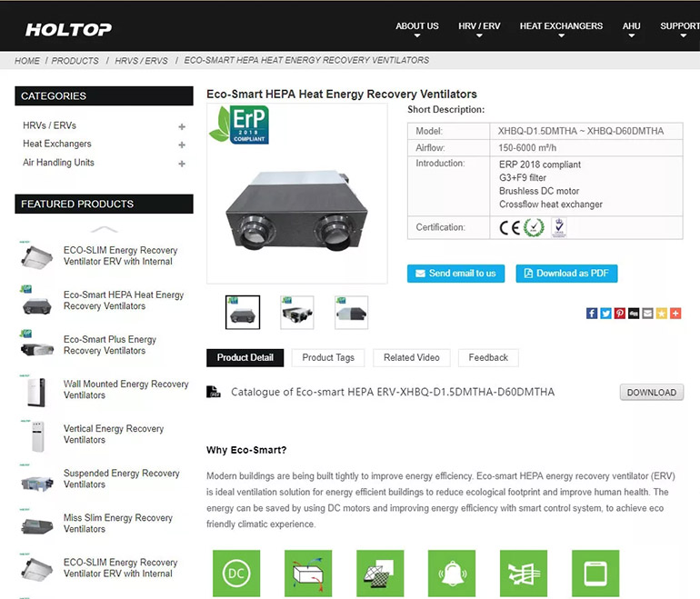Share page on Facebook
700x599 pixels.
592,314
